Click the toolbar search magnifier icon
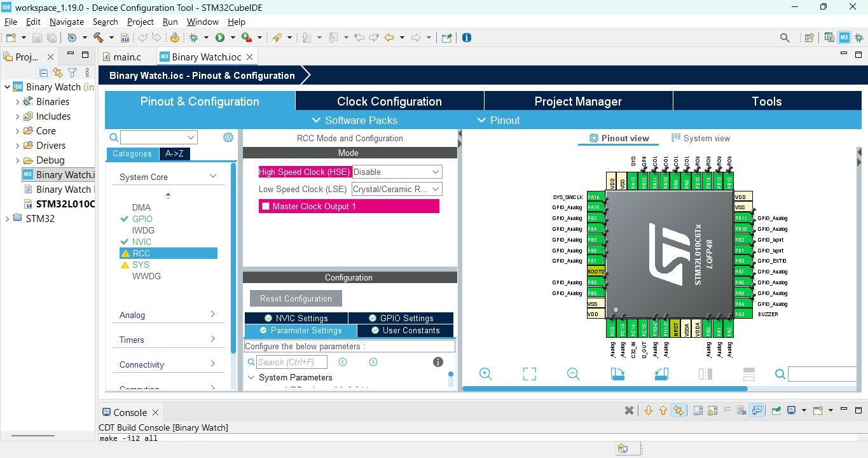Image resolution: width=868 pixels, height=458 pixels. (x=785, y=38)
